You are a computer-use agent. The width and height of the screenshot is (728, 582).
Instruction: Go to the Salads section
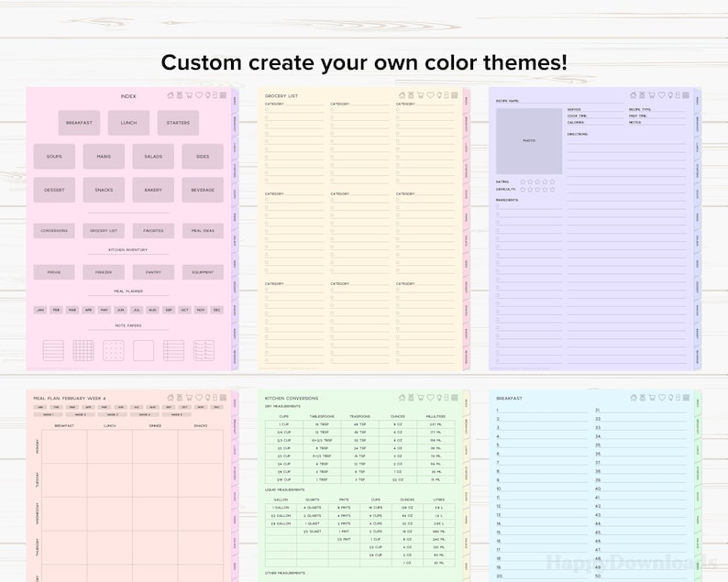click(153, 157)
